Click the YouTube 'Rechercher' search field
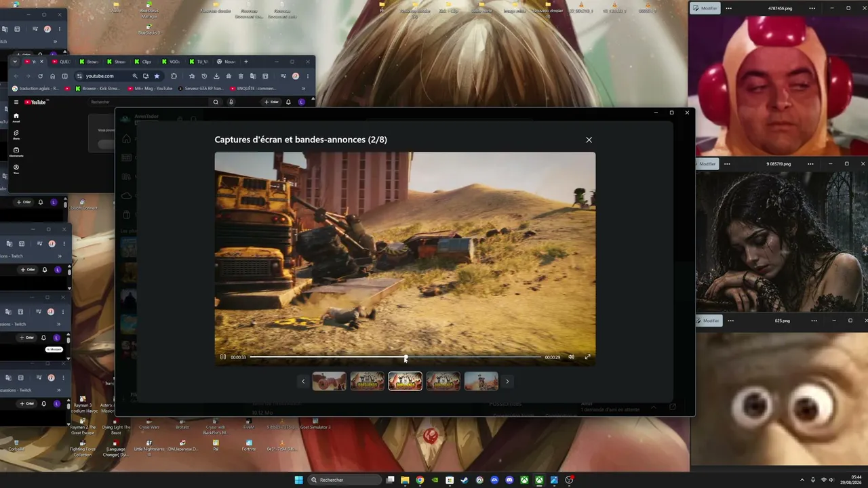This screenshot has height=488, width=868. (x=148, y=102)
